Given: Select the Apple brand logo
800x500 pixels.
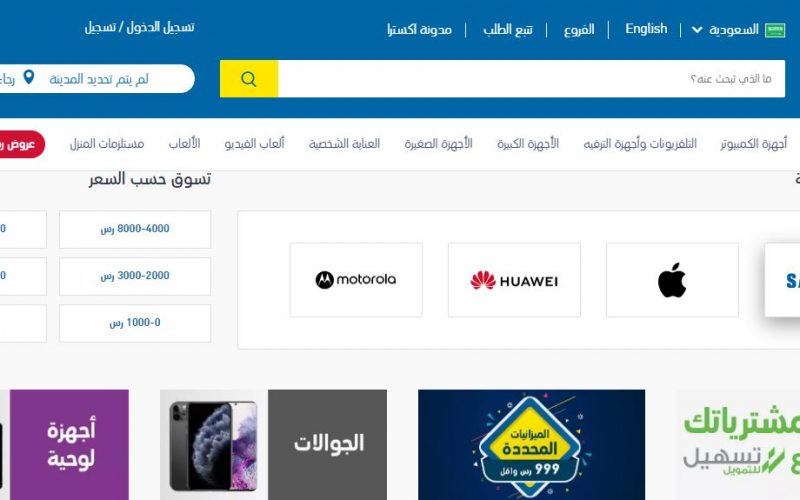Looking at the screenshot, I should tap(672, 280).
